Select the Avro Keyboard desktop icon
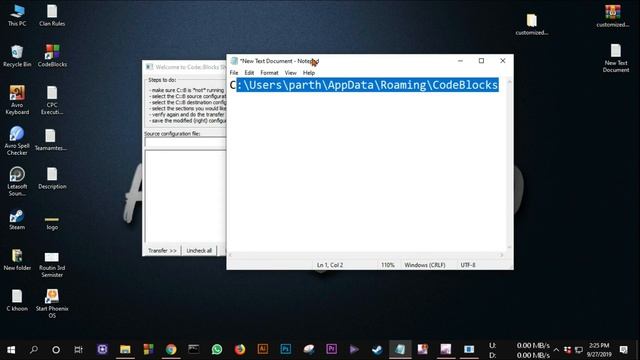This screenshot has width=640, height=360. [17, 100]
